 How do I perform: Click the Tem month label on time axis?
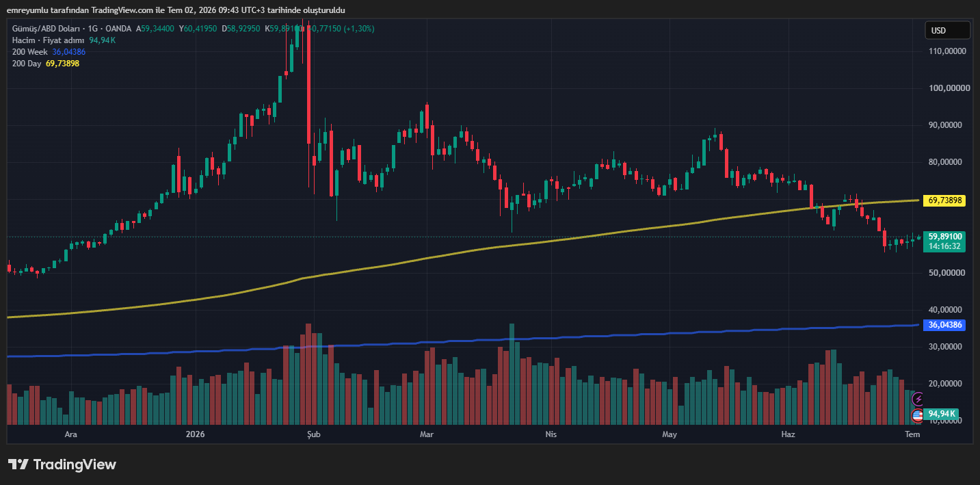(912, 434)
